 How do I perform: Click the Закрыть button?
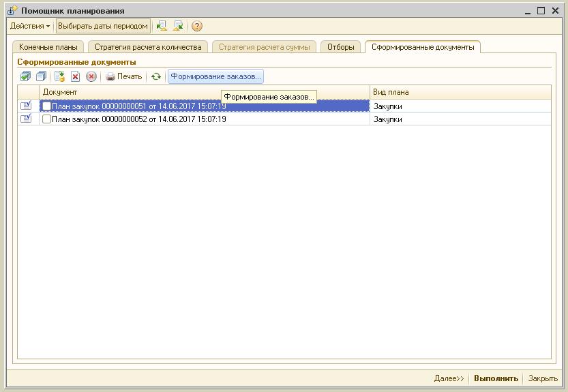point(543,378)
